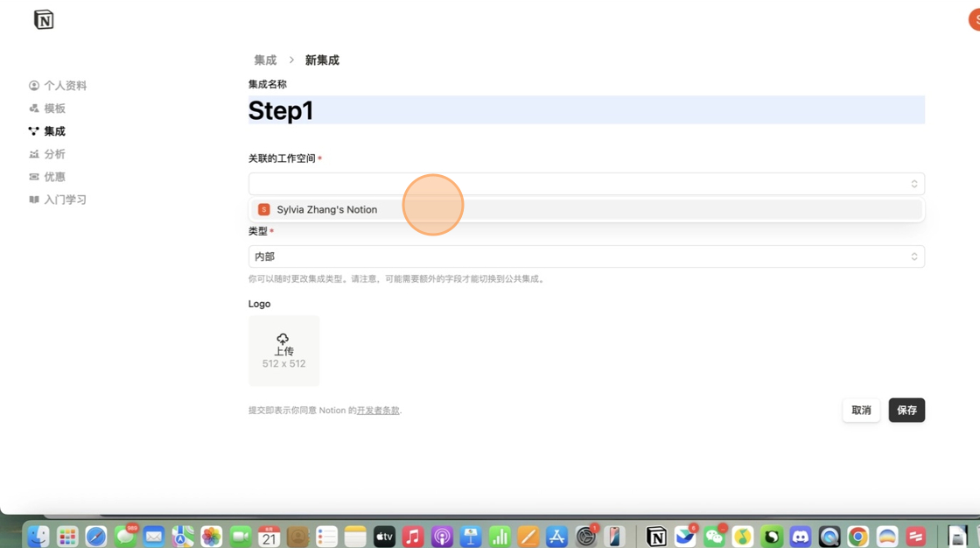The height and width of the screenshot is (548, 980).
Task: Open Safari from the Dock
Action: pyautogui.click(x=96, y=536)
